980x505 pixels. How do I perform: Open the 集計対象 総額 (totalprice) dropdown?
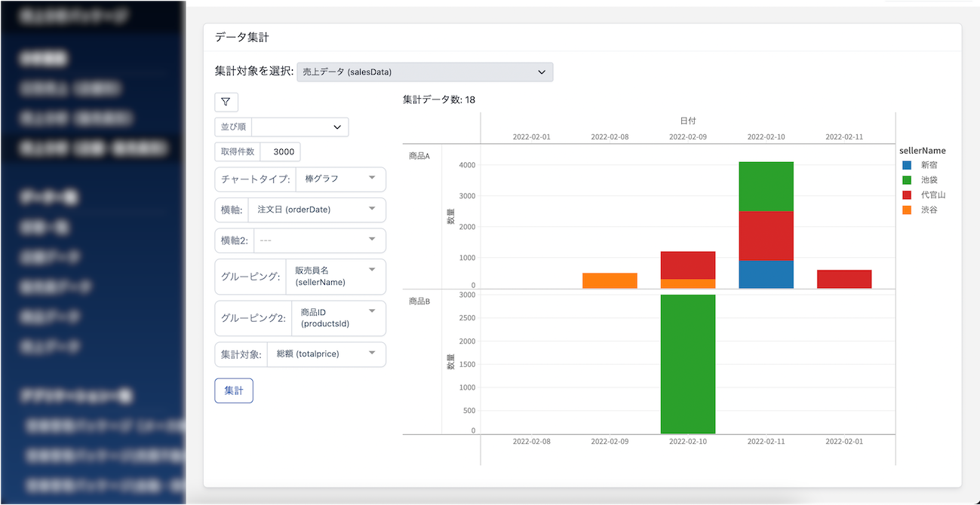point(327,354)
